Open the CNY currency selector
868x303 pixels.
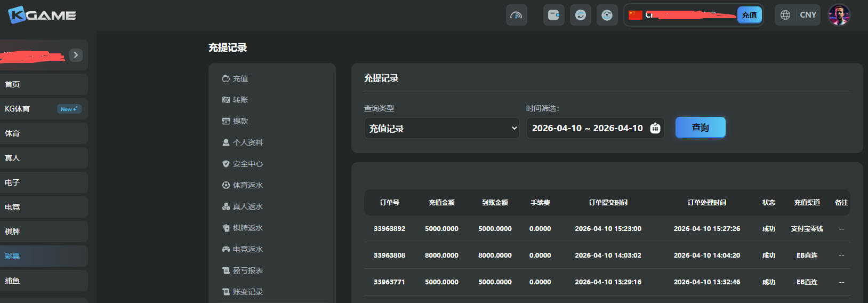[x=808, y=15]
